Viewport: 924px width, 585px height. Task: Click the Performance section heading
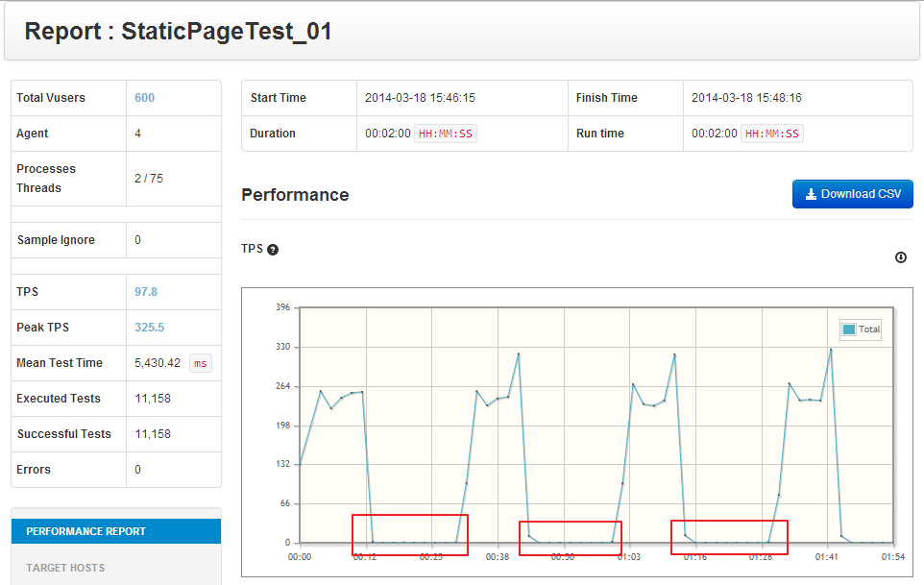(295, 195)
